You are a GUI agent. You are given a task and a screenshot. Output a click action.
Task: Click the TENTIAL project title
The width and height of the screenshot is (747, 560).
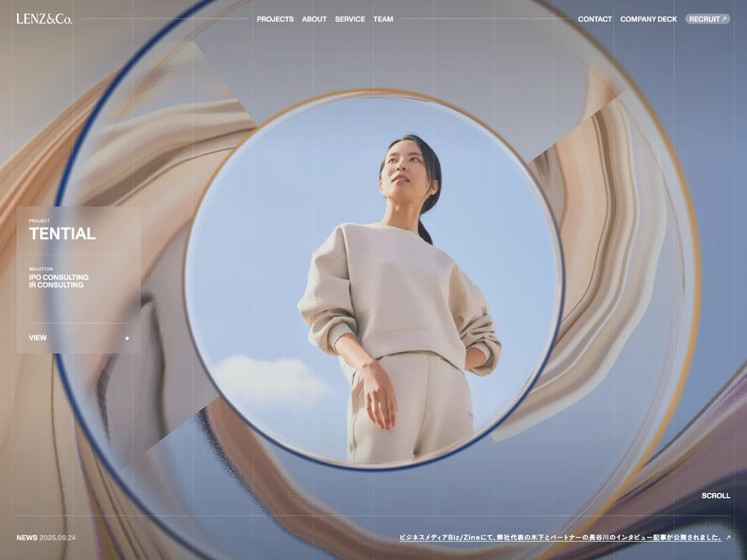(x=63, y=234)
